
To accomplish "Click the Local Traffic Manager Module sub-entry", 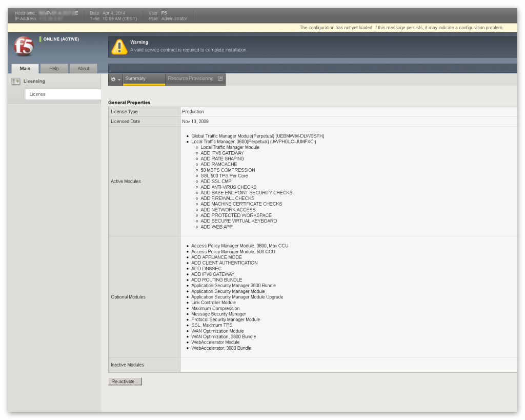I will [x=230, y=147].
